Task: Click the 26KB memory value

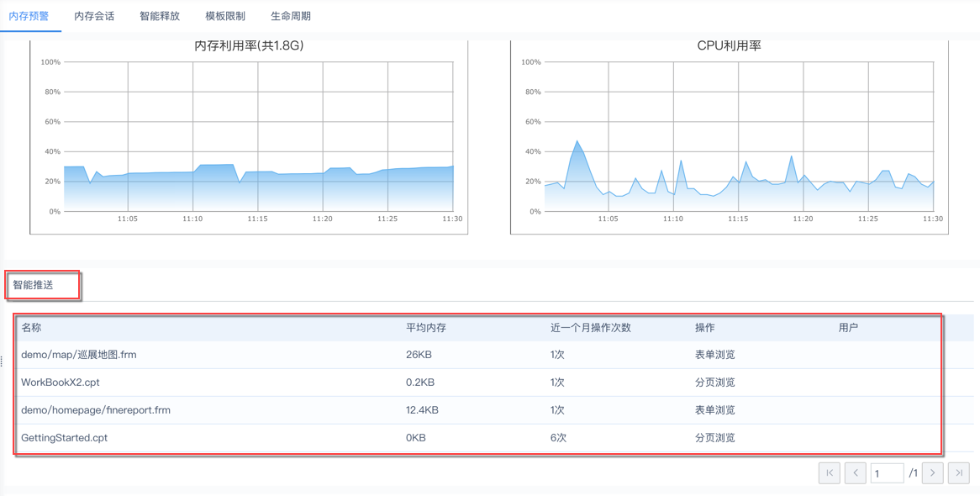Action: point(419,355)
